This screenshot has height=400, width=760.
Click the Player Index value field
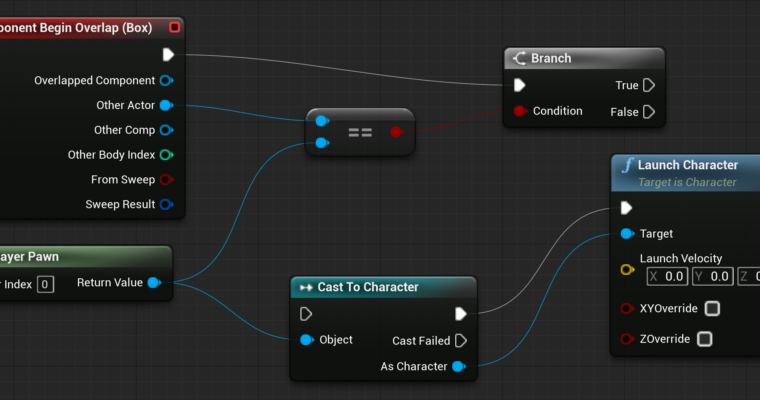pos(45,284)
